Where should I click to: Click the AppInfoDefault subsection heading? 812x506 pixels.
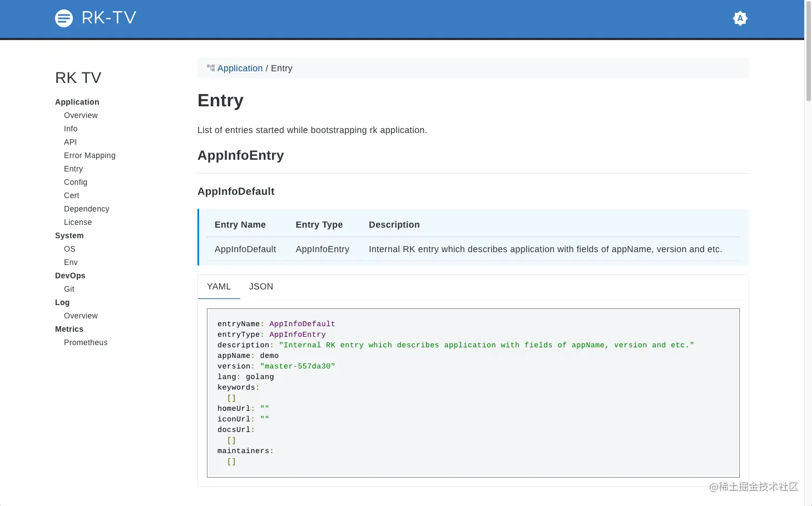pyautogui.click(x=236, y=191)
